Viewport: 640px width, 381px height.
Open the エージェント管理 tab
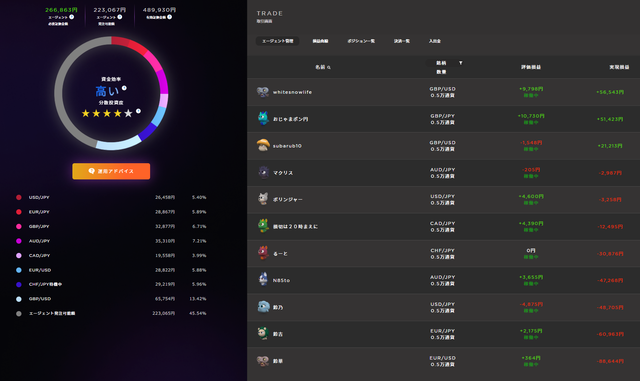point(278,41)
